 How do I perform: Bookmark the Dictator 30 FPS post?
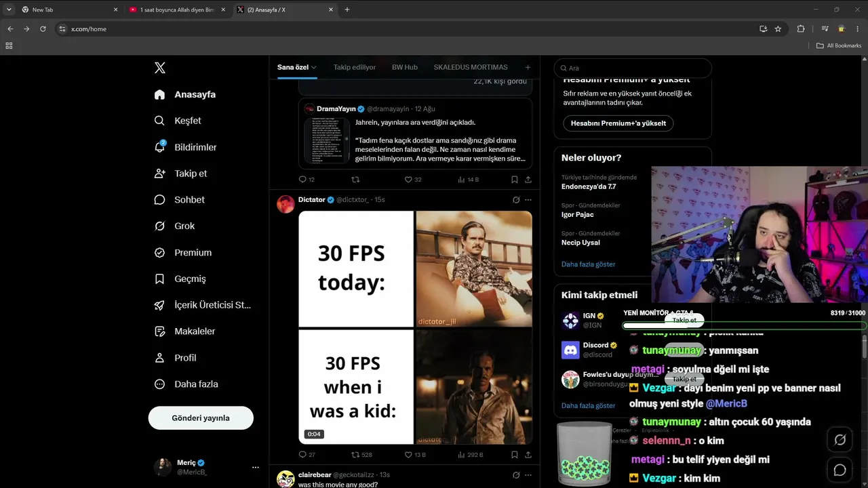tap(515, 455)
